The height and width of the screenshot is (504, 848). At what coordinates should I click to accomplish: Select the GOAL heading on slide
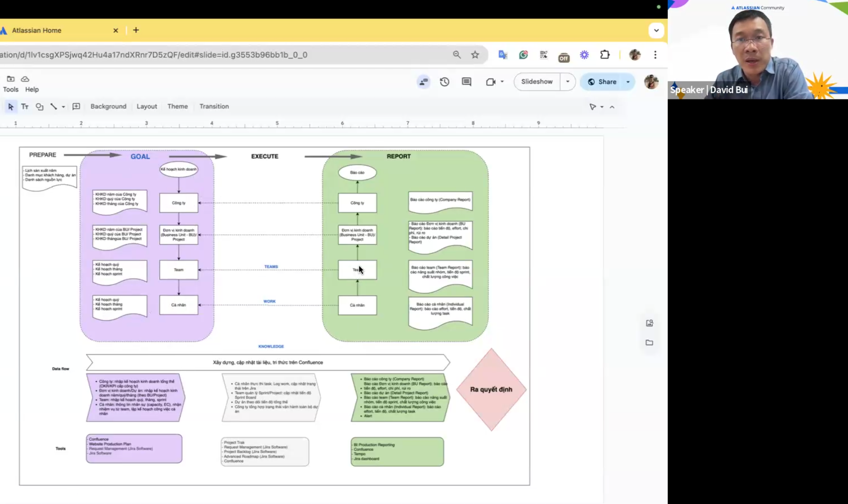(140, 156)
